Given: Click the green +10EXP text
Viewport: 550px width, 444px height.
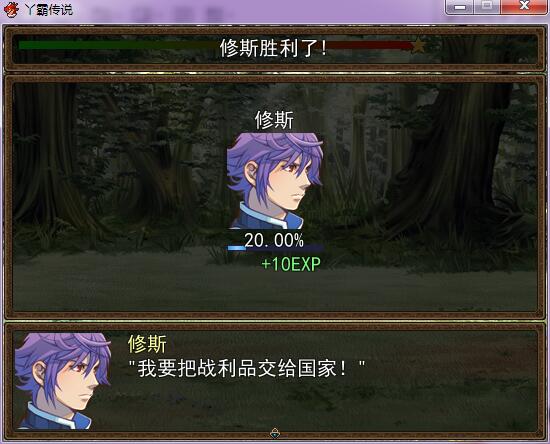Looking at the screenshot, I should point(291,264).
